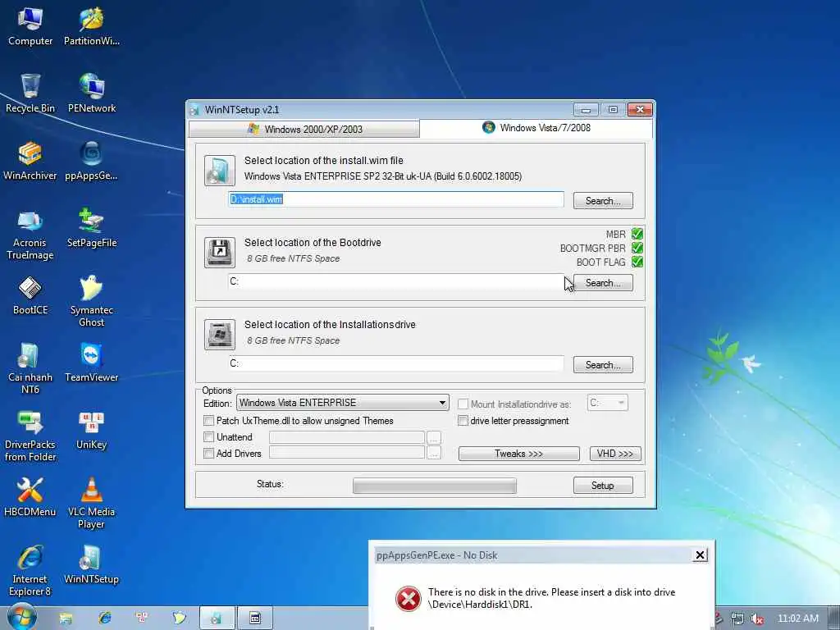The image size is (840, 630).
Task: Open the mount drive letter dropdown
Action: click(x=608, y=403)
